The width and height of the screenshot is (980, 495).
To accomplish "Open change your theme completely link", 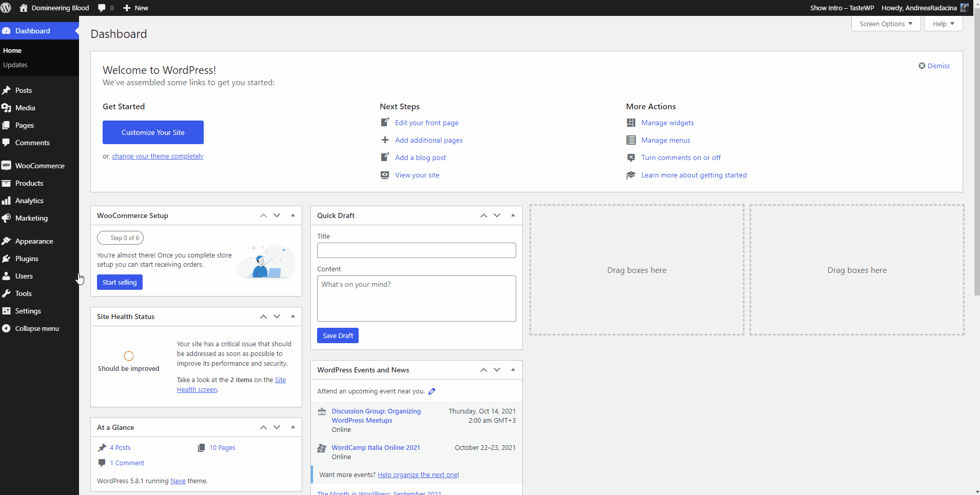I will click(x=158, y=156).
